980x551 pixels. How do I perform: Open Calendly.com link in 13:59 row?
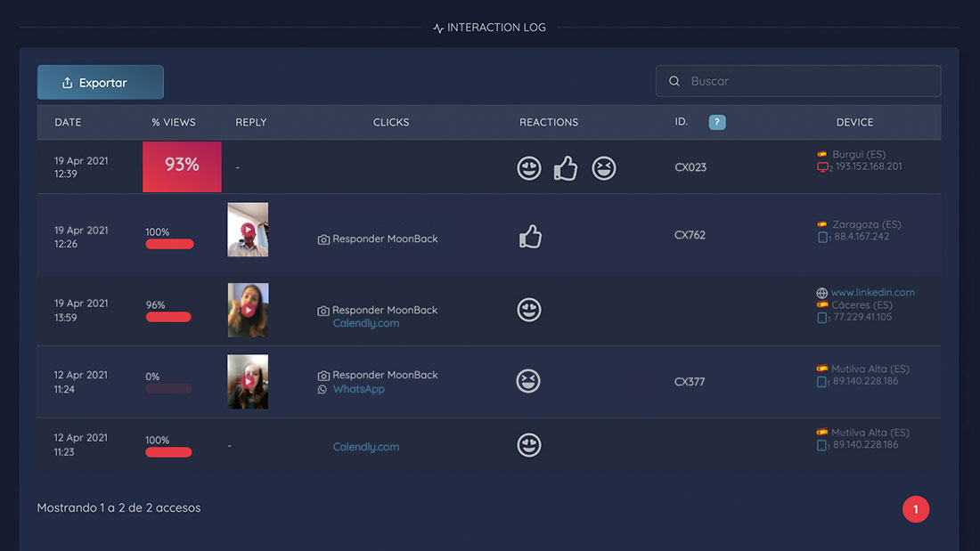365,323
